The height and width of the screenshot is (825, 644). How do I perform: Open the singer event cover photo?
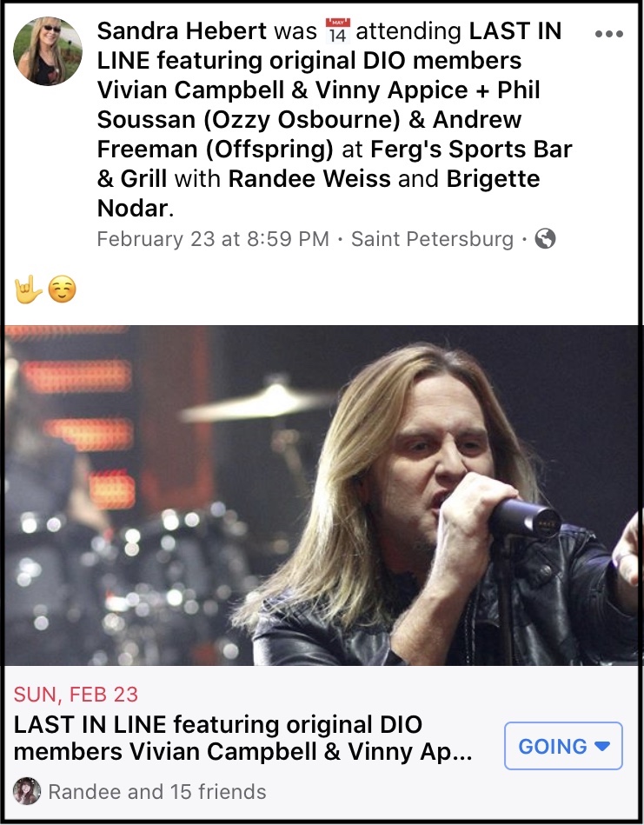tap(322, 496)
